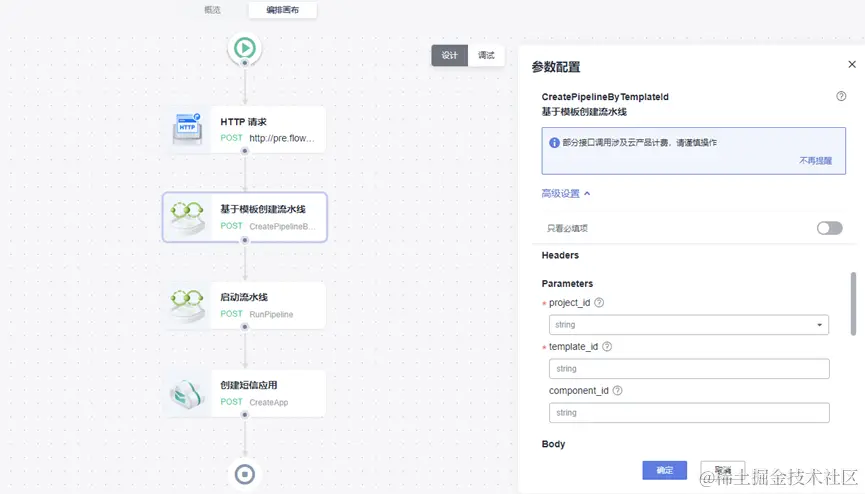
Task: Click connector dot below 创建短信应用 node
Action: pos(244,415)
